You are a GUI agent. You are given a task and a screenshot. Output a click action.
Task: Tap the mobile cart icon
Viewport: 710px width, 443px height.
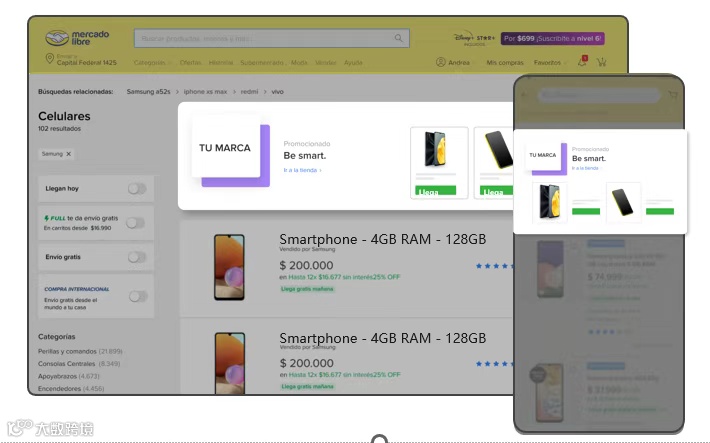pos(673,95)
